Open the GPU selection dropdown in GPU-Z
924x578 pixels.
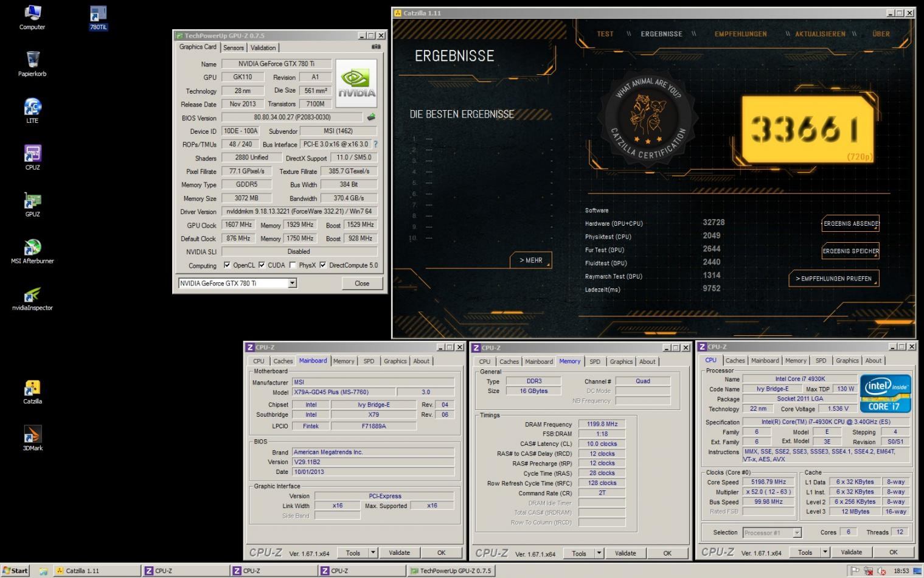click(292, 283)
